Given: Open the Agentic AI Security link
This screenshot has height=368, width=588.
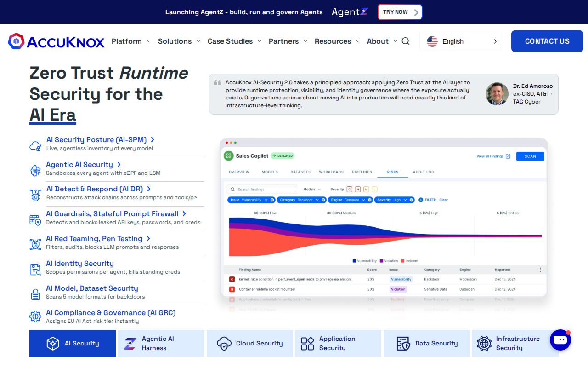Looking at the screenshot, I should 83,165.
